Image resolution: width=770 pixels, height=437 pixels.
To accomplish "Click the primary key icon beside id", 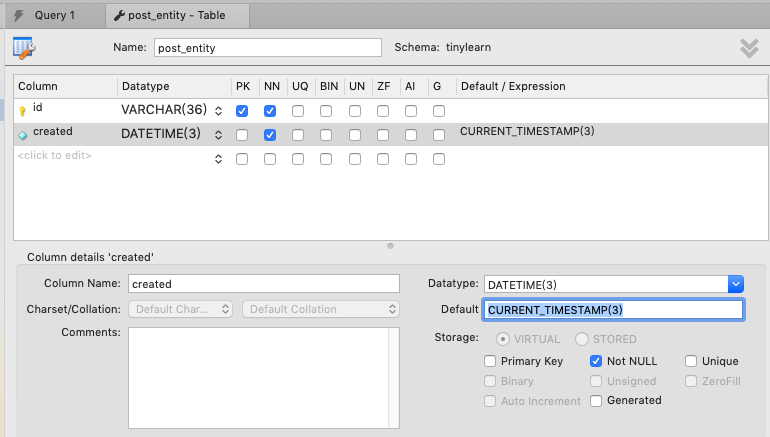I will [x=23, y=111].
